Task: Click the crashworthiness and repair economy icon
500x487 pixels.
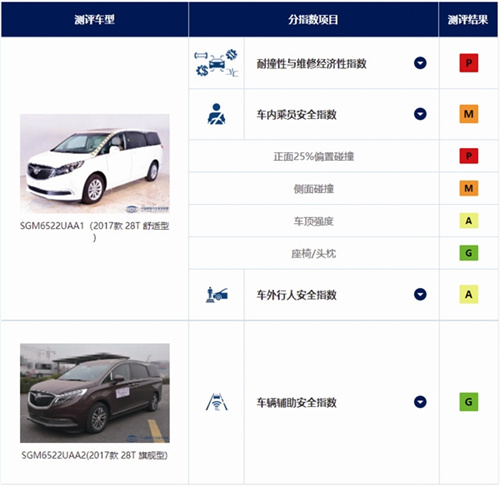Action: click(x=216, y=63)
